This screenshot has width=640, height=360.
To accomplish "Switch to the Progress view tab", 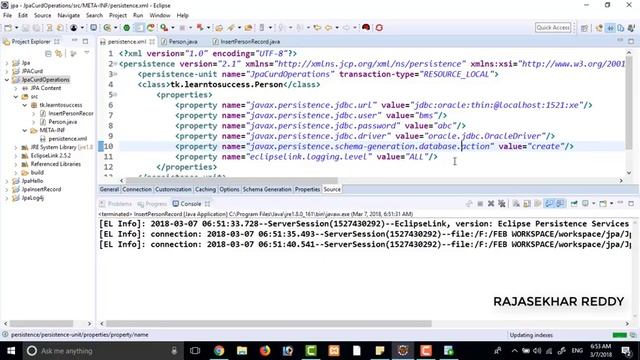I will point(152,204).
